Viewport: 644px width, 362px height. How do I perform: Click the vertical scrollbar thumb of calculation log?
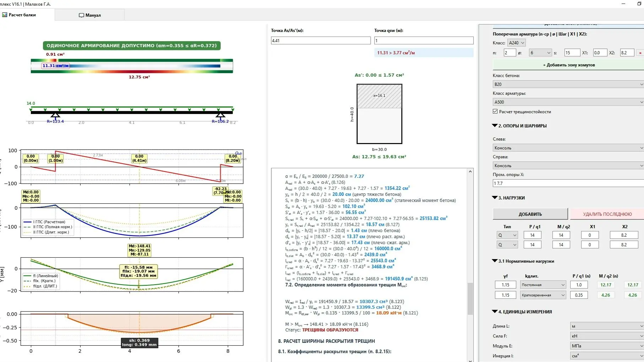[x=470, y=298]
